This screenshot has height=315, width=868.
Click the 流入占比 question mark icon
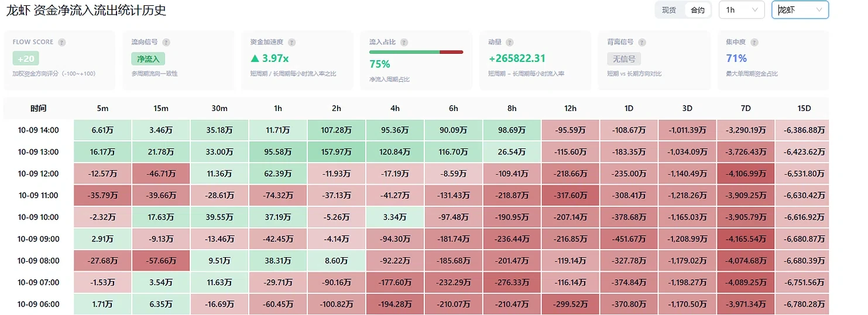tap(404, 43)
